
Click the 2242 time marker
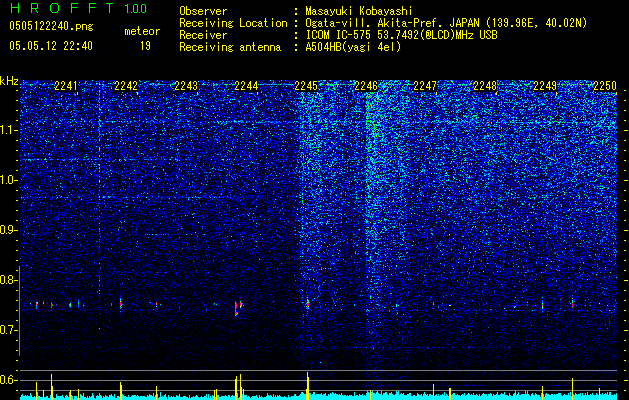click(126, 86)
